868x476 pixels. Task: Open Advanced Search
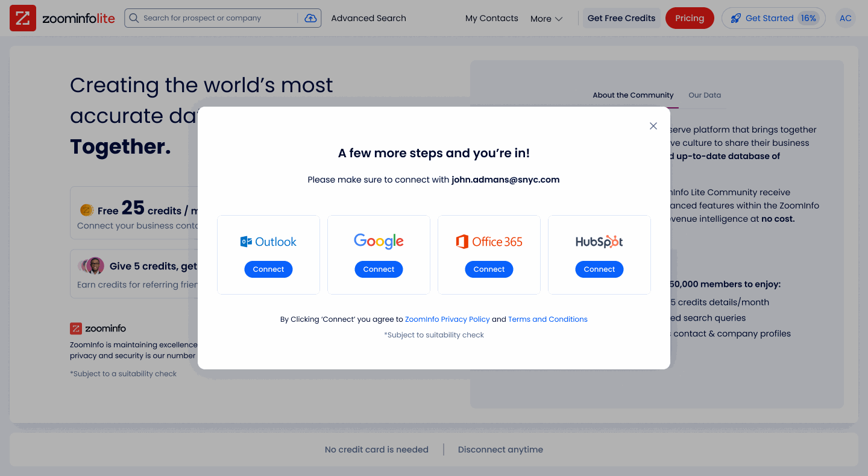click(x=368, y=18)
